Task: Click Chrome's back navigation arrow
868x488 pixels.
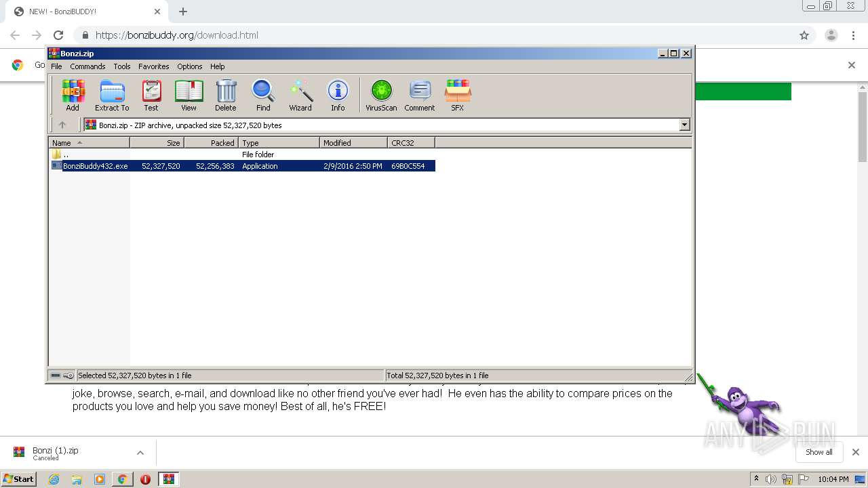Action: (x=15, y=35)
